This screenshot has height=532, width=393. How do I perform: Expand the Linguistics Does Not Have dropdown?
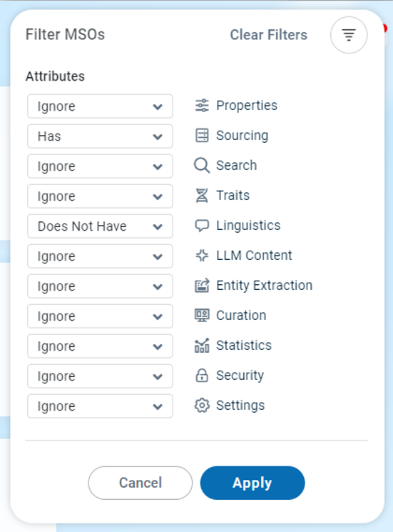[x=100, y=226]
